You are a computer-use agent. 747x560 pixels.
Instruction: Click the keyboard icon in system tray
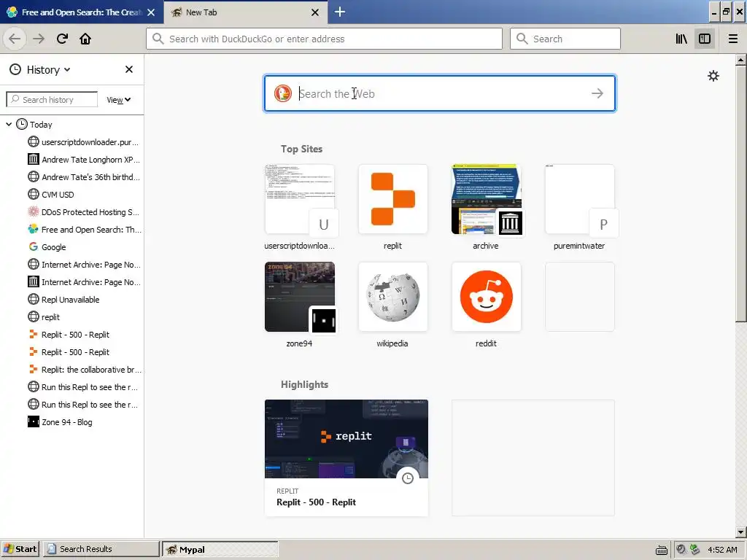point(661,550)
